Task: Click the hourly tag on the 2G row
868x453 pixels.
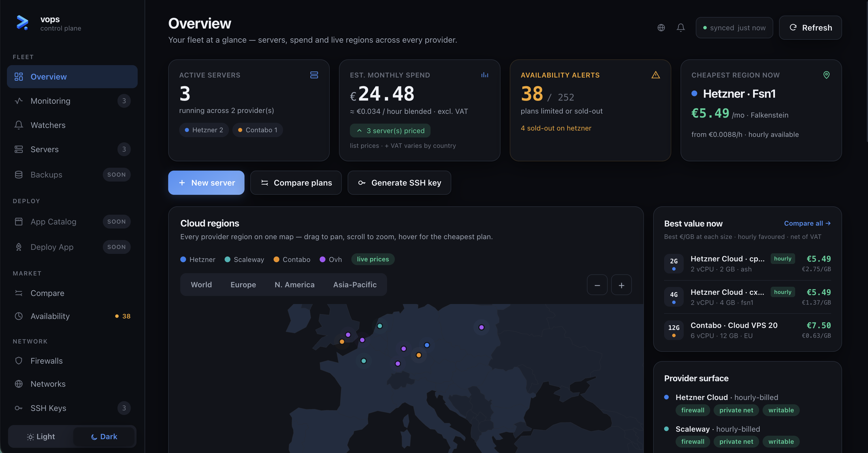Action: [783, 258]
